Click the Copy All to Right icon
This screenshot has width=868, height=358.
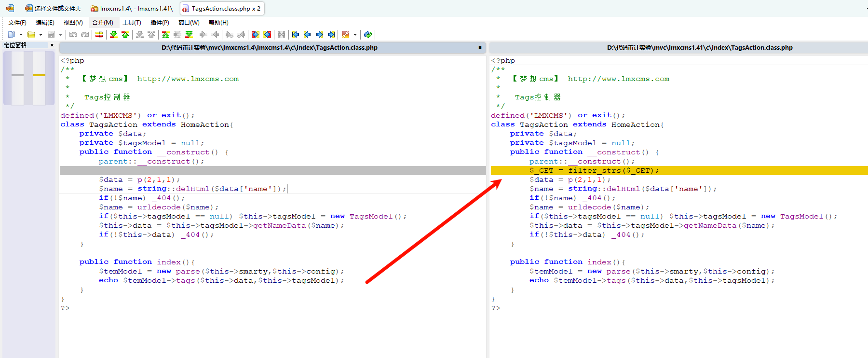click(x=256, y=34)
